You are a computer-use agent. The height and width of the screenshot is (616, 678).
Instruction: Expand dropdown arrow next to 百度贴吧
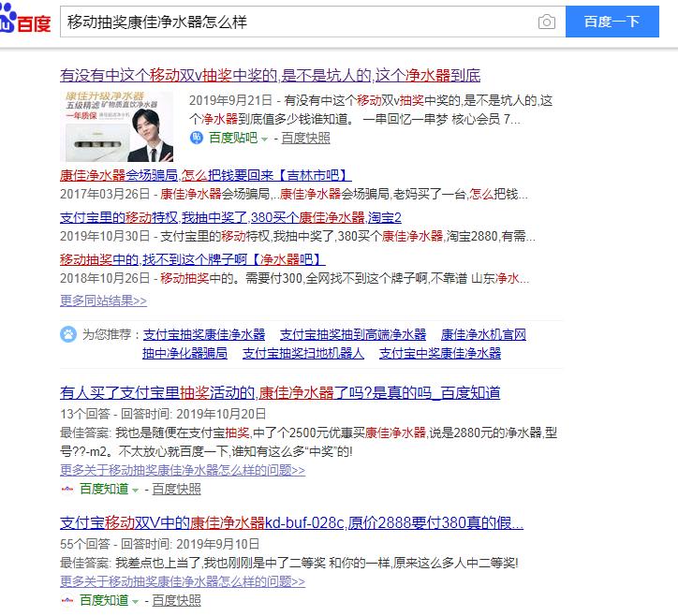(x=264, y=139)
